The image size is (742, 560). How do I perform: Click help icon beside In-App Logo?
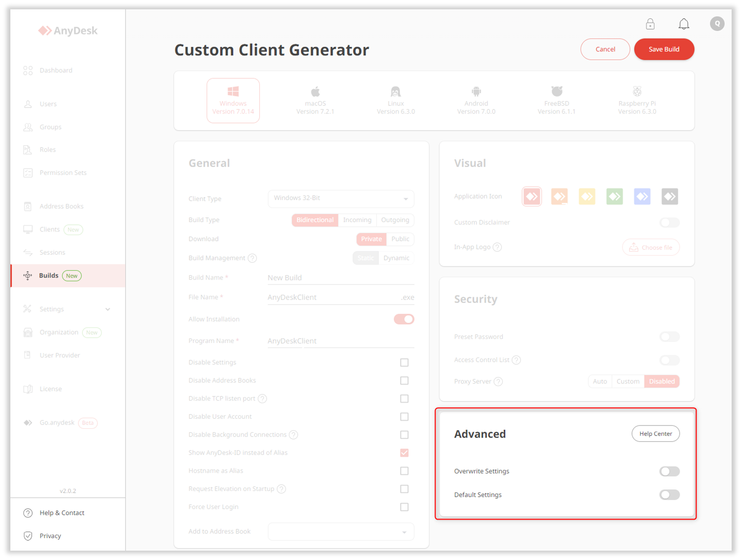(x=497, y=247)
